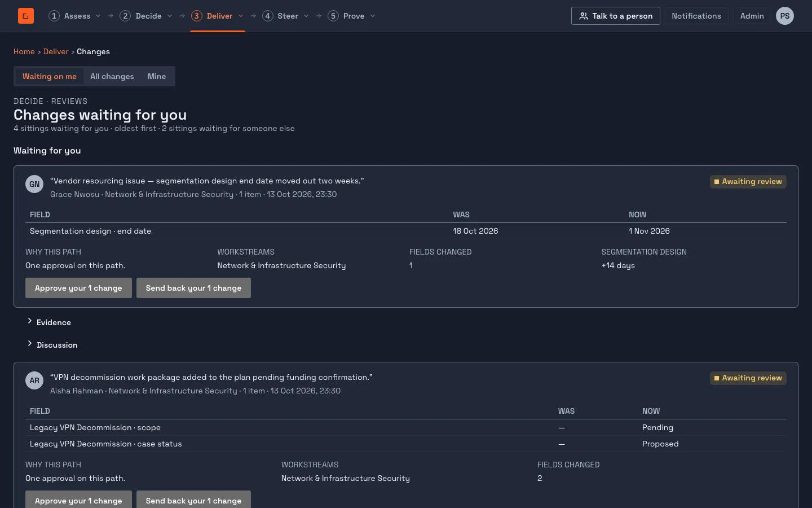Open Notifications

tap(696, 16)
